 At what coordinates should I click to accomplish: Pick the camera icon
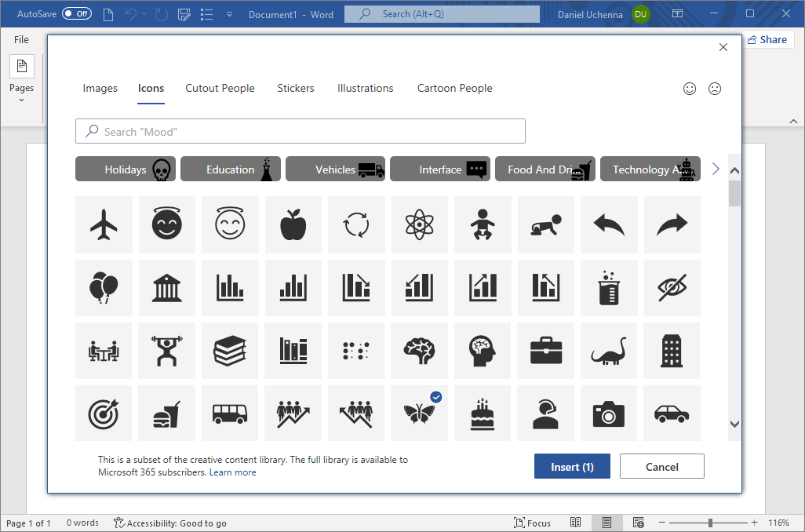tap(608, 413)
